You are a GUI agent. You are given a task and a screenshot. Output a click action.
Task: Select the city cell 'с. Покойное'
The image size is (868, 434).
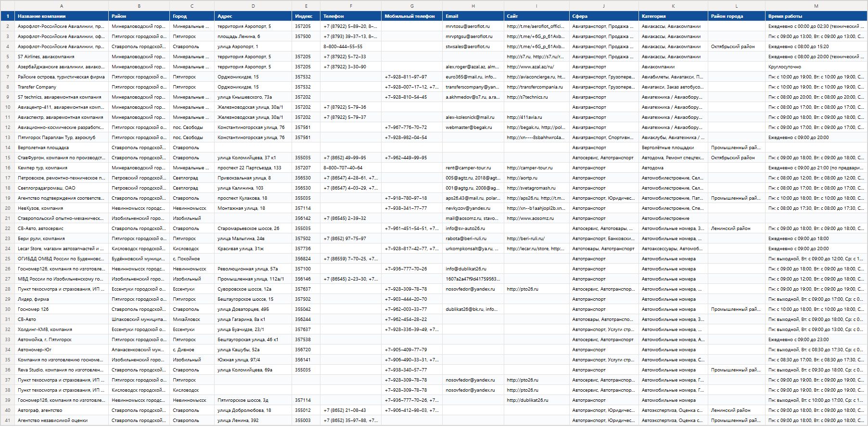[x=192, y=259]
